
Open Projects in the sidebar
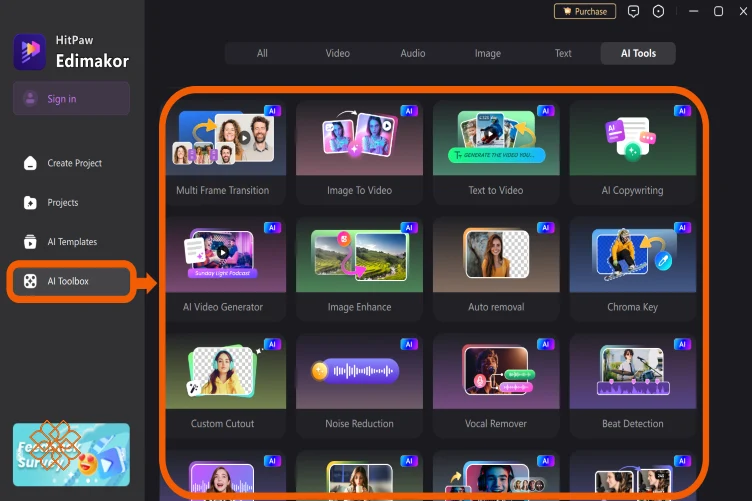(x=71, y=202)
